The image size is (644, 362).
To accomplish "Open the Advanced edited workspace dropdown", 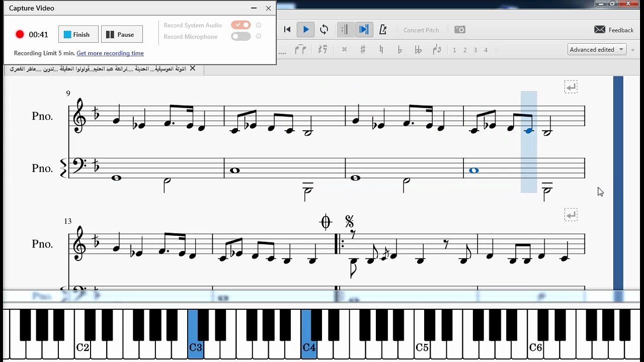I will point(597,50).
